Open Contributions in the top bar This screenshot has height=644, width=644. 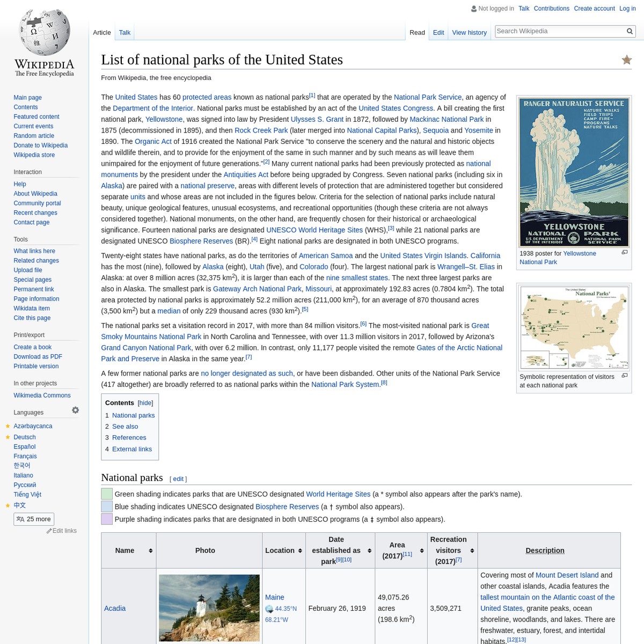pos(551,9)
